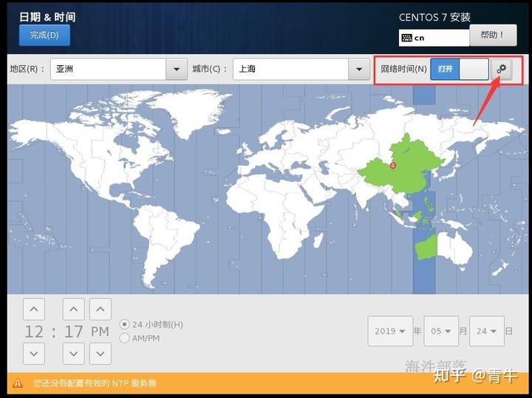The height and width of the screenshot is (398, 532).
Task: Switch AM/PM with up arrow above PM
Action: point(100,309)
